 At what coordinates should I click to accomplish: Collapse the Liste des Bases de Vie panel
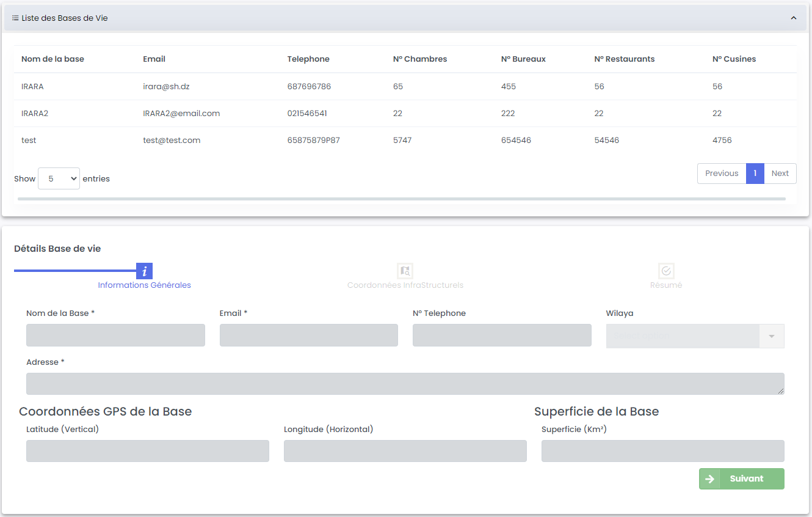(x=794, y=18)
